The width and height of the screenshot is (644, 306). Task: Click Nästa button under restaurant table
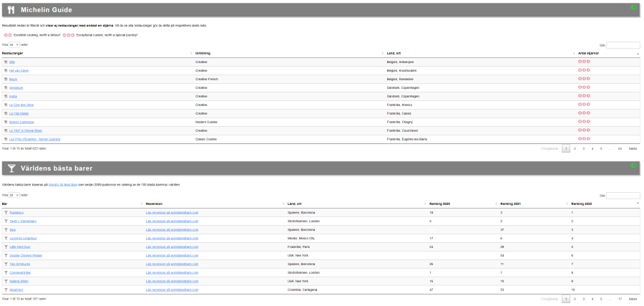633,148
